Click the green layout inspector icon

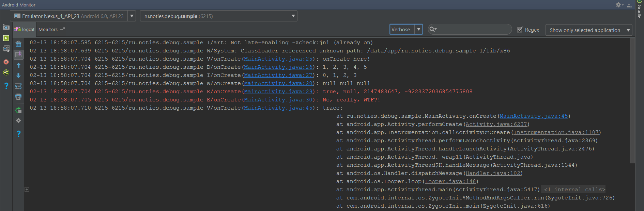point(6,72)
